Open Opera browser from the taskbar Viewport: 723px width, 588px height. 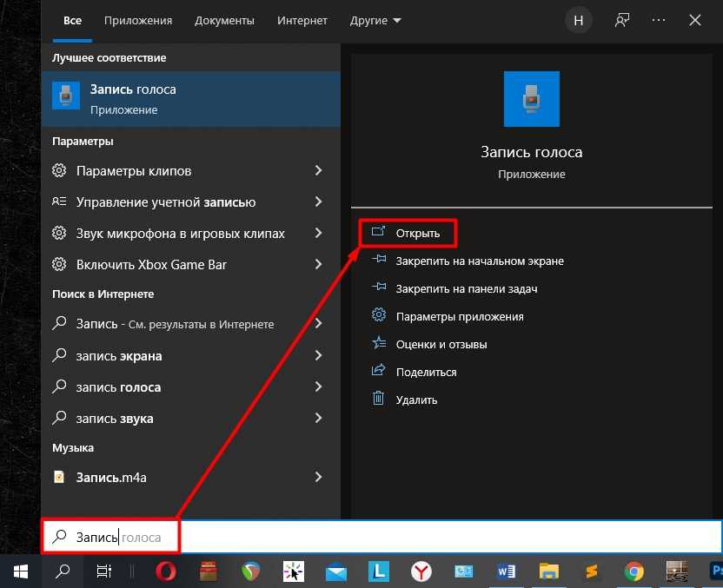point(165,571)
